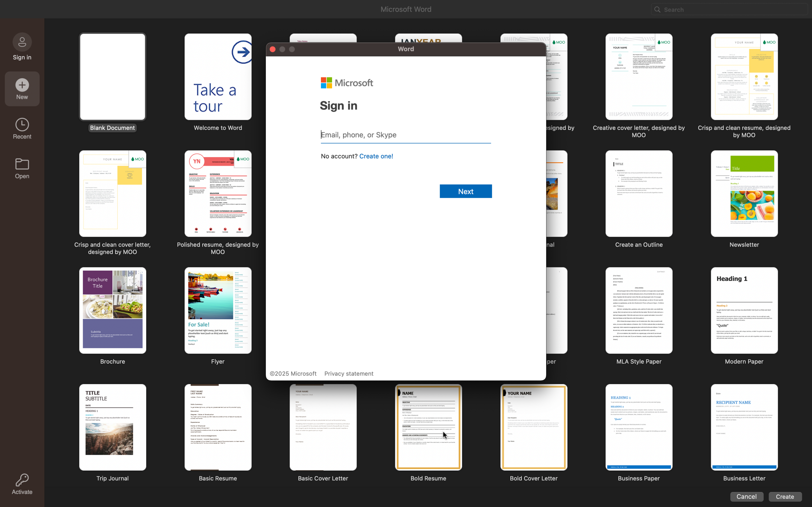This screenshot has height=507, width=812.
Task: Open the Recent documents sidebar icon
Action: (x=22, y=125)
